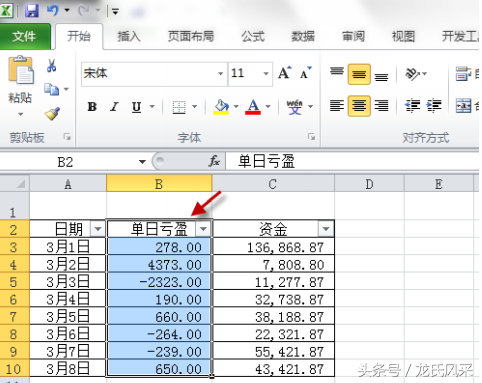The image size is (482, 383).
Task: Open the 文件 (File) tab
Action: pos(24,36)
